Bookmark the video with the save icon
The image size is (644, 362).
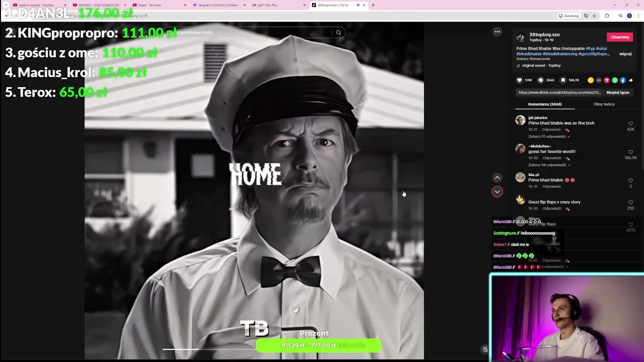click(x=563, y=80)
